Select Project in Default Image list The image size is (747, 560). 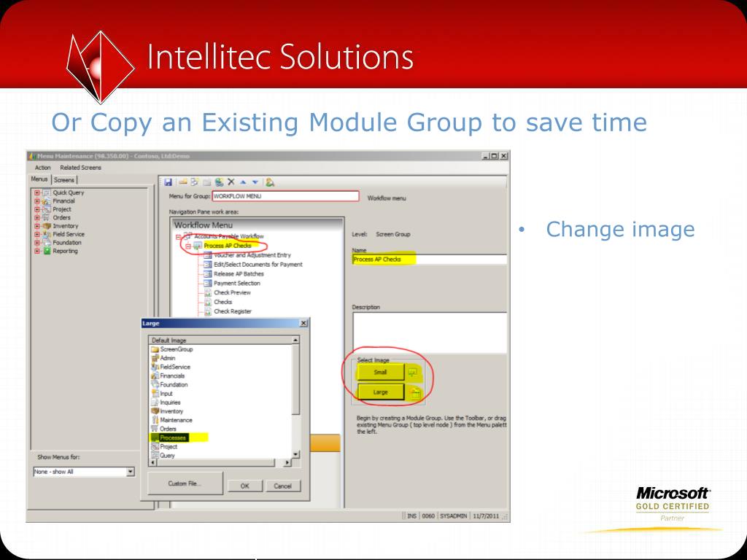point(169,447)
